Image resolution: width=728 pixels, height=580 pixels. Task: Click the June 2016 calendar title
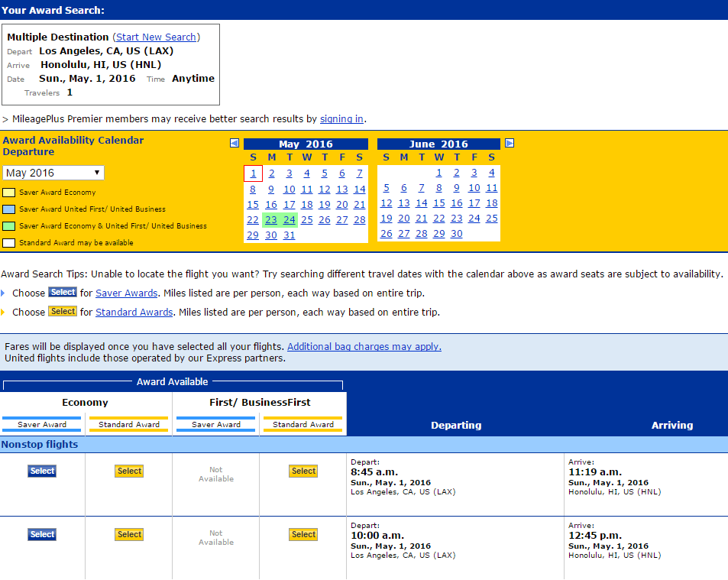point(438,144)
